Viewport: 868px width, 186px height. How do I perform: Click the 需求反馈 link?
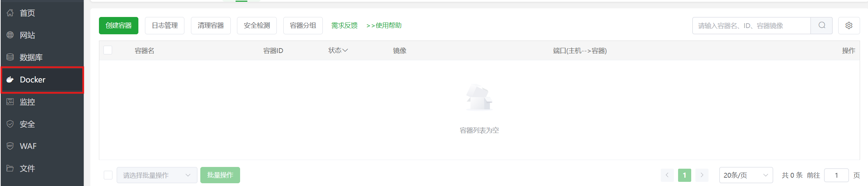344,25
